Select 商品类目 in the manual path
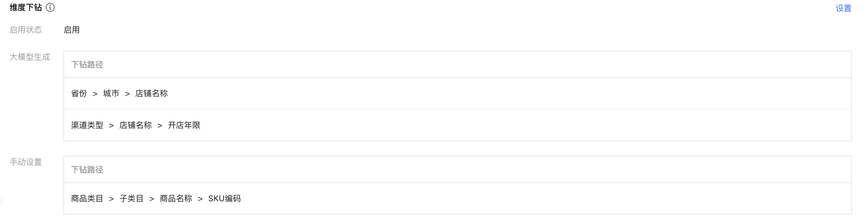Image resolution: width=868 pixels, height=222 pixels. 87,199
